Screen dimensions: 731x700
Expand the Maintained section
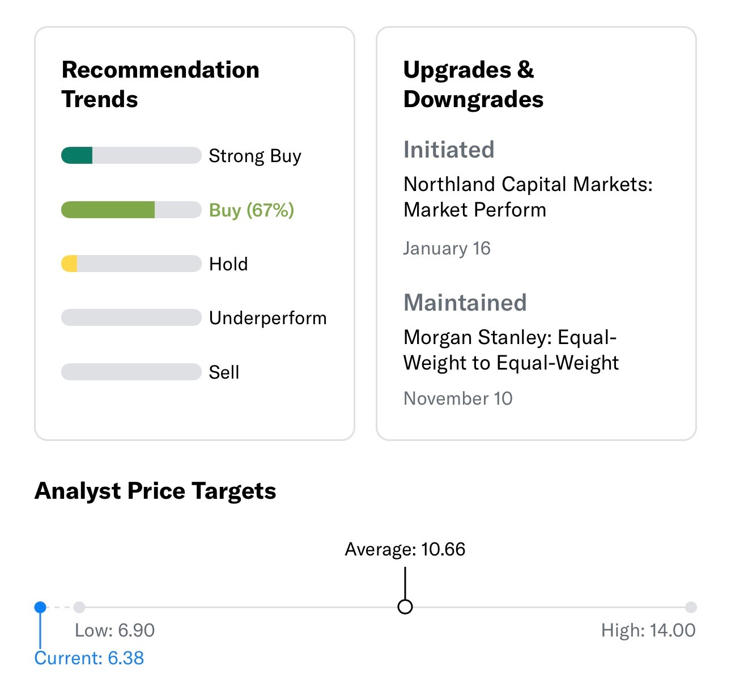[x=465, y=303]
